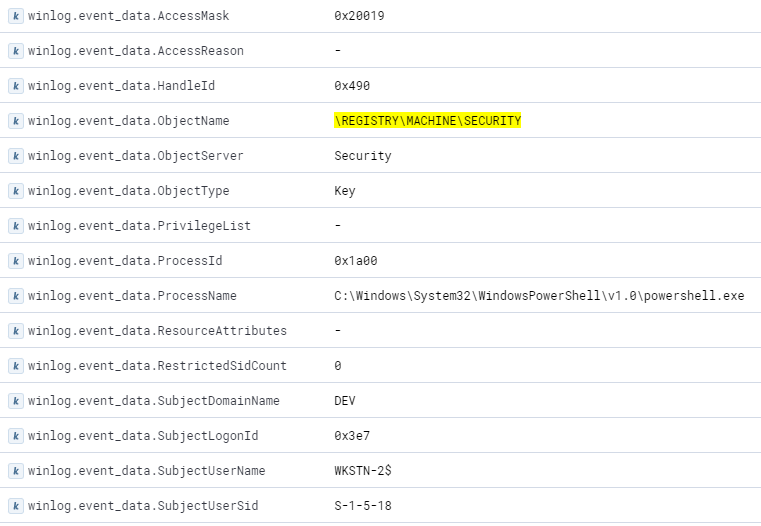Click the 0x20019 access mask value
Viewport: 761px width, 526px height.
[359, 16]
